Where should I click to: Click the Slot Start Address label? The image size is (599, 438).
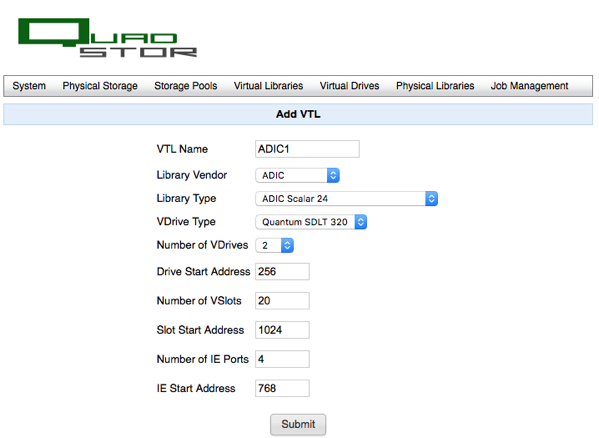point(200,330)
